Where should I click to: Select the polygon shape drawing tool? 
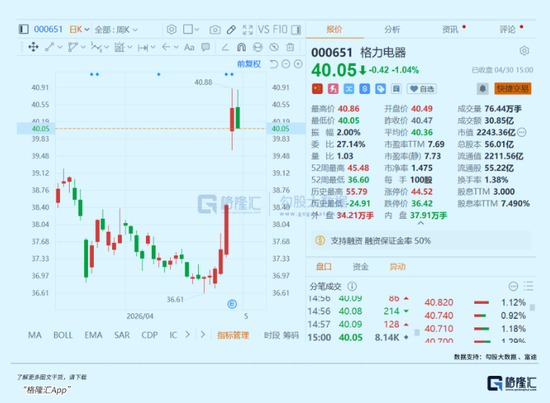click(73, 47)
